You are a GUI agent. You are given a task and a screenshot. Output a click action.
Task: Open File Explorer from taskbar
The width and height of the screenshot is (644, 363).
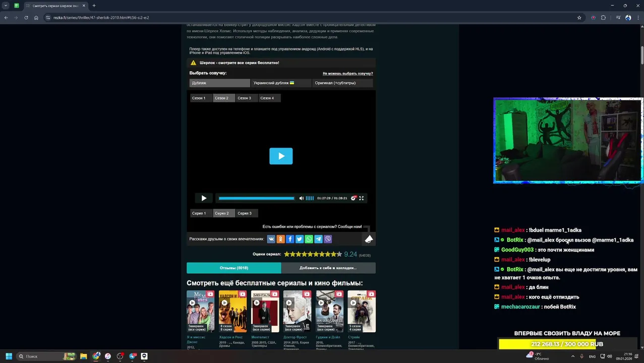click(83, 356)
